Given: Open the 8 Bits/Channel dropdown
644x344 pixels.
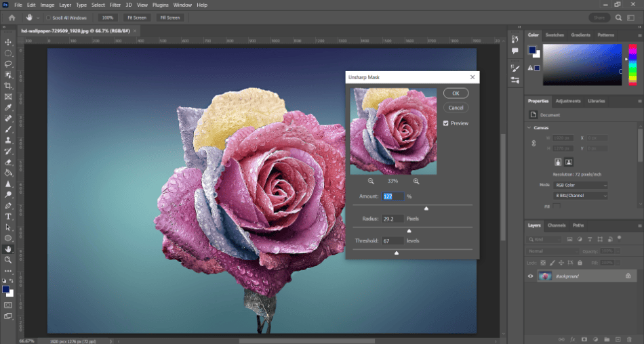Looking at the screenshot, I should point(580,196).
